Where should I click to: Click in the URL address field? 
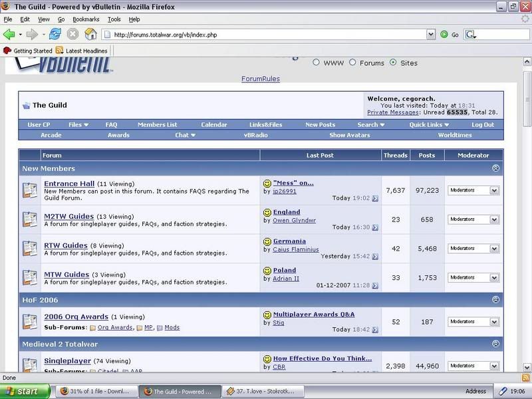(x=269, y=35)
